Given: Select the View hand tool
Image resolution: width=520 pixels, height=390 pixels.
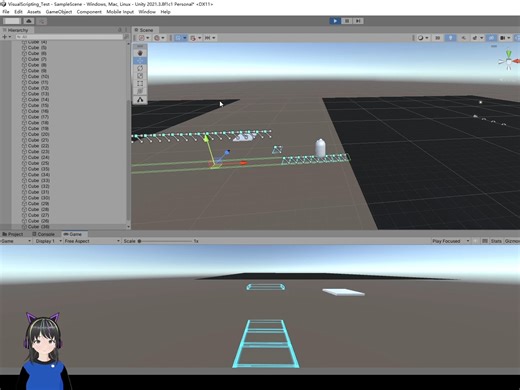Looking at the screenshot, I should [140, 53].
